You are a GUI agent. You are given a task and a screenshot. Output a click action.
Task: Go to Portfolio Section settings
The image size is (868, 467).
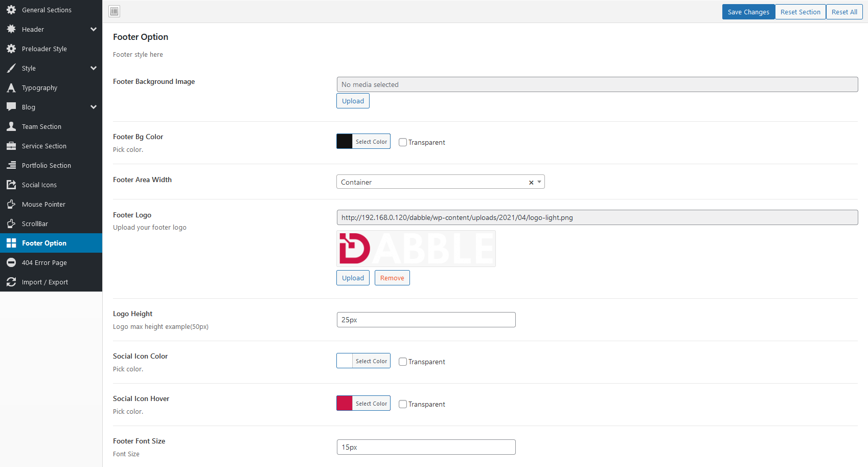[x=51, y=165]
